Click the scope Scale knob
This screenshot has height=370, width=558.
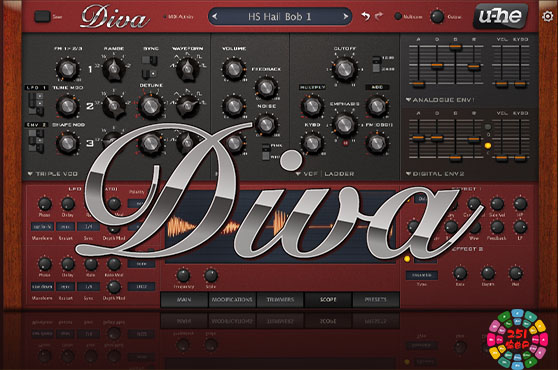tap(211, 275)
